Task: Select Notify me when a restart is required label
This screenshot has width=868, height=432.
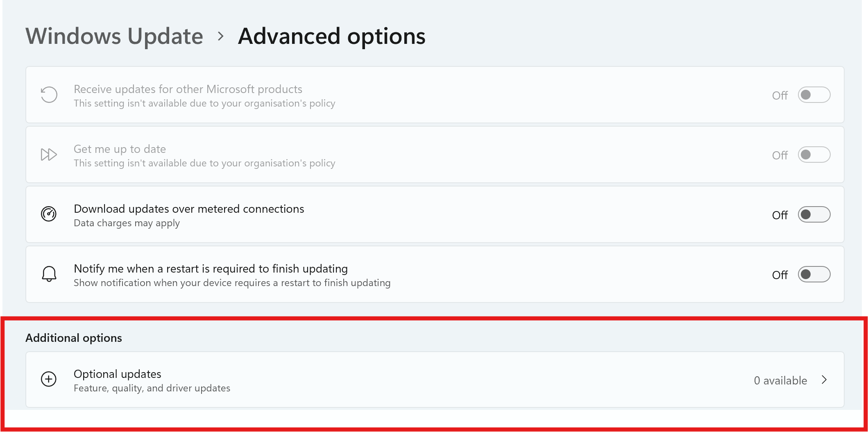Action: [x=211, y=268]
